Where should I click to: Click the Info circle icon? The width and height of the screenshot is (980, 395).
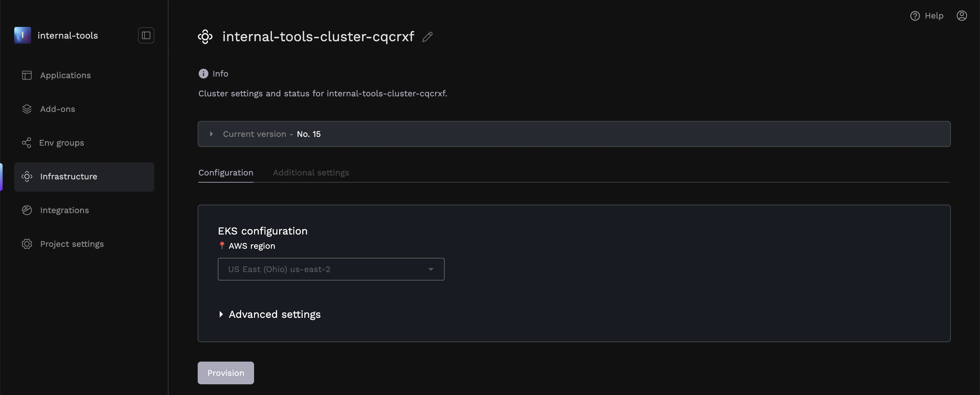click(203, 73)
